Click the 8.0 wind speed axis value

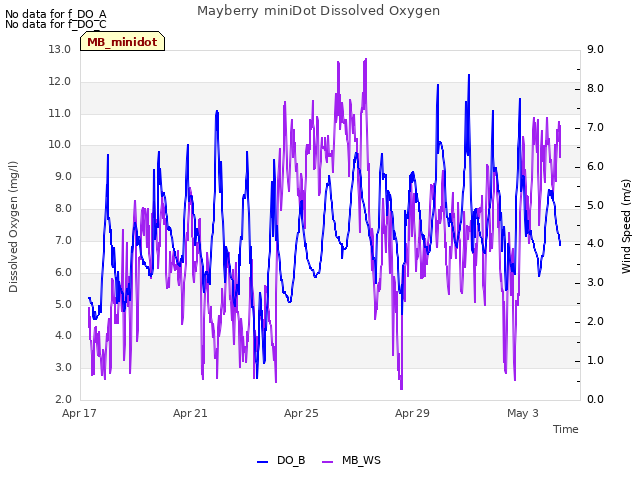(596, 89)
